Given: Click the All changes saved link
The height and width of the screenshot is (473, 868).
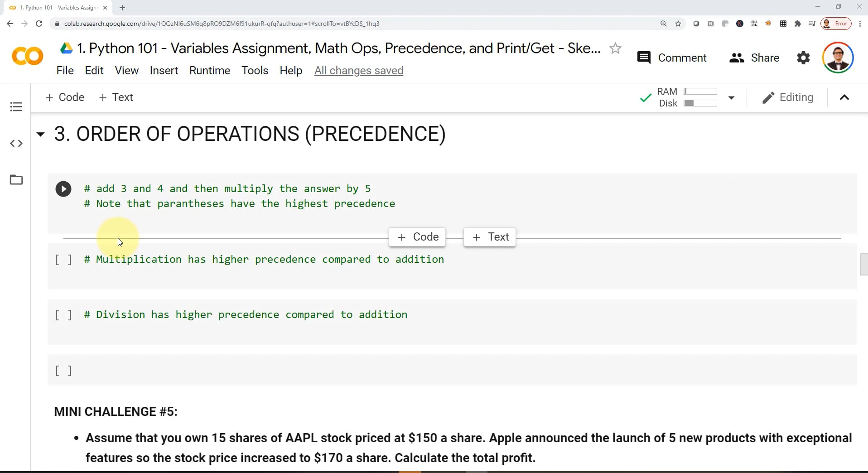Looking at the screenshot, I should (359, 71).
